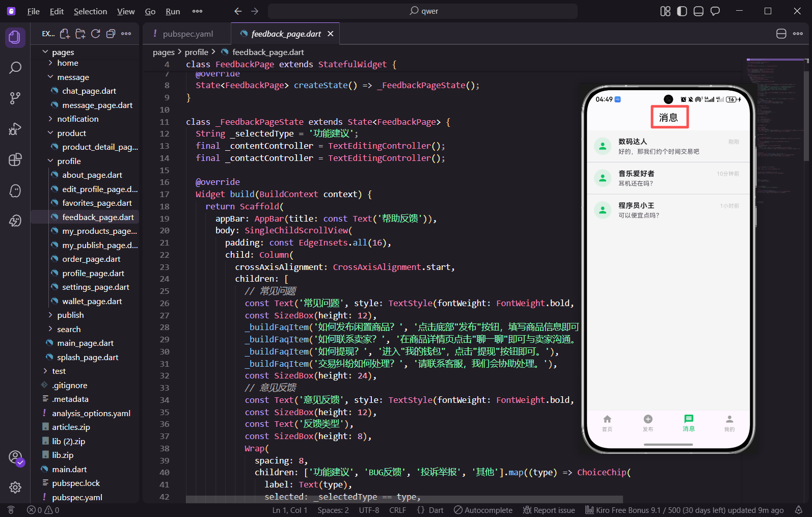Open the Explorer view in activity bar
Viewport: 812px width, 517px height.
tap(15, 37)
